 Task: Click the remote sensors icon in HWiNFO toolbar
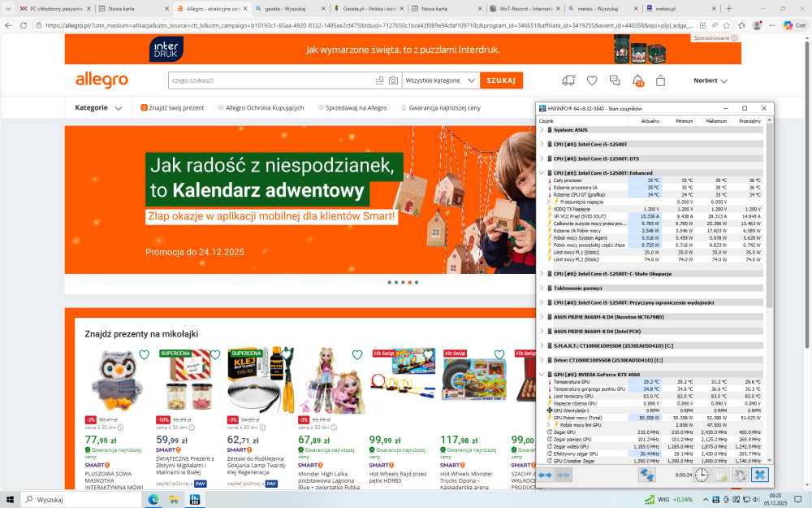pos(647,475)
